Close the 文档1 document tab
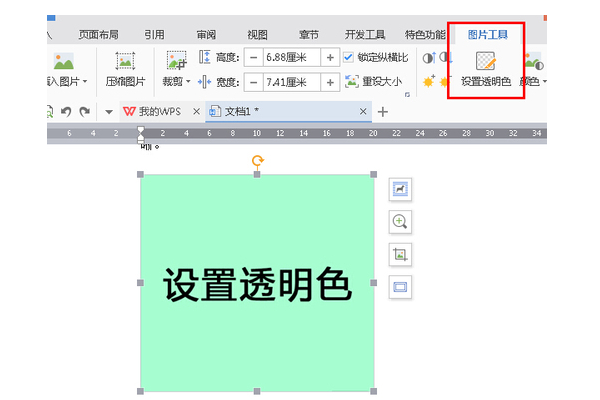 coord(363,111)
